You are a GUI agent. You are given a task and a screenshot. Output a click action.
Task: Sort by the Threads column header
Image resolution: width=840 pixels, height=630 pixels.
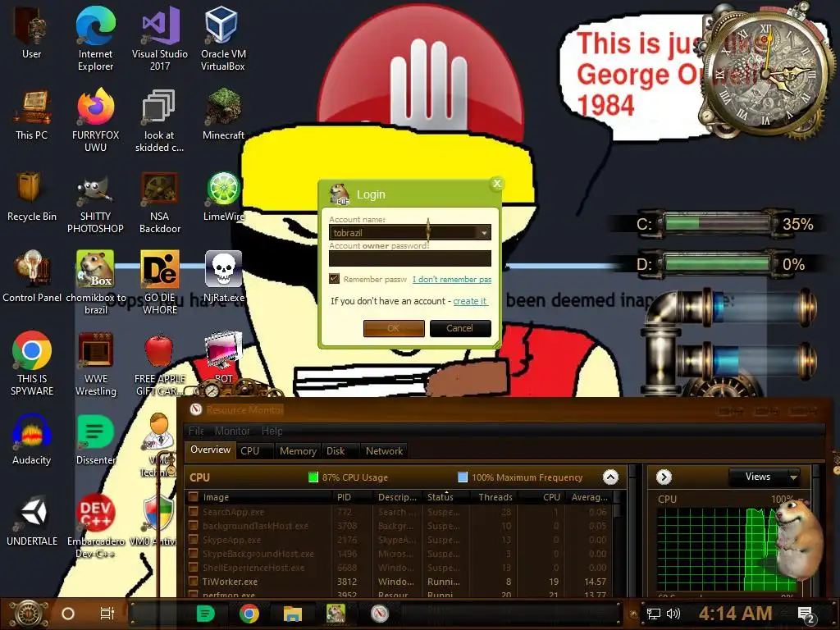tap(495, 497)
